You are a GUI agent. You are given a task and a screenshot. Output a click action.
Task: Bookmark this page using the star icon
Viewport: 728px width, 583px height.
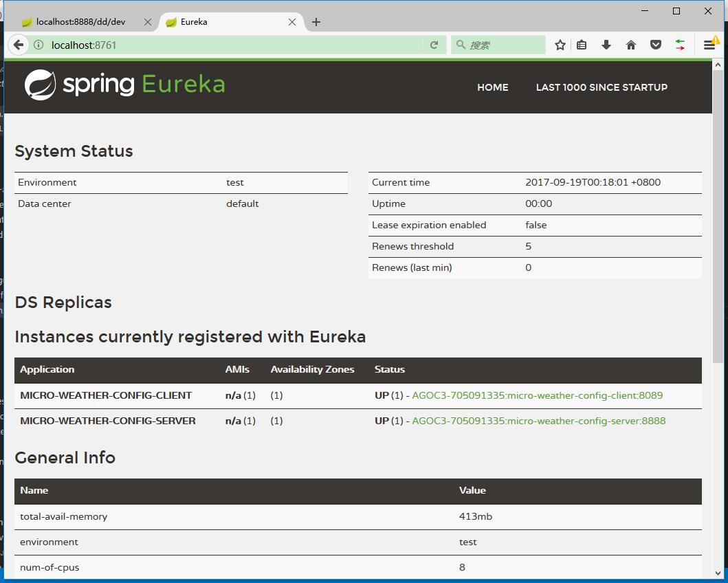[560, 45]
